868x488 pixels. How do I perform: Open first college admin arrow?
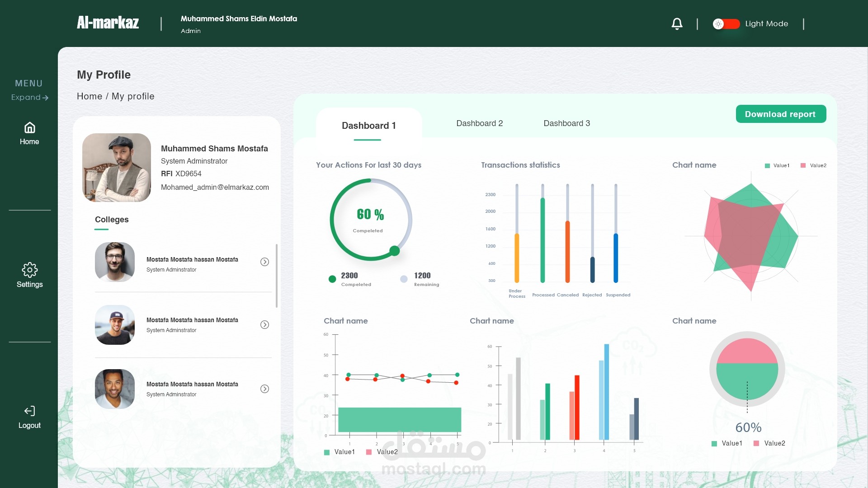click(x=265, y=262)
